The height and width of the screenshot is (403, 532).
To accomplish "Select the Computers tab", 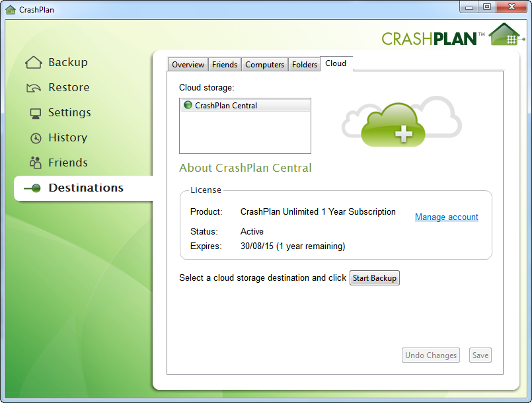I will 264,65.
